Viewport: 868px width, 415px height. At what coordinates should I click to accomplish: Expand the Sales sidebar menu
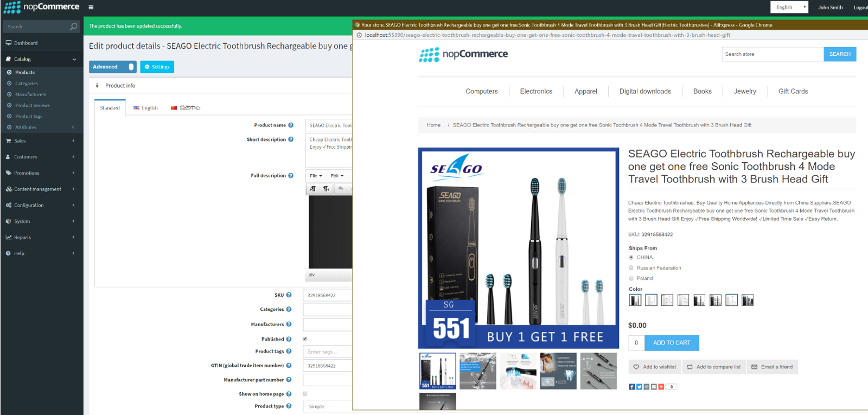(x=42, y=141)
